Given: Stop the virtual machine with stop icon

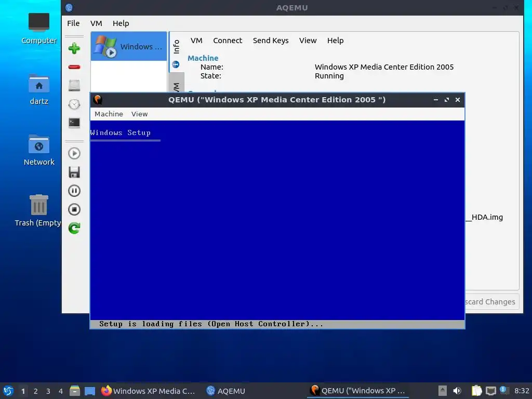Looking at the screenshot, I should click(74, 209).
